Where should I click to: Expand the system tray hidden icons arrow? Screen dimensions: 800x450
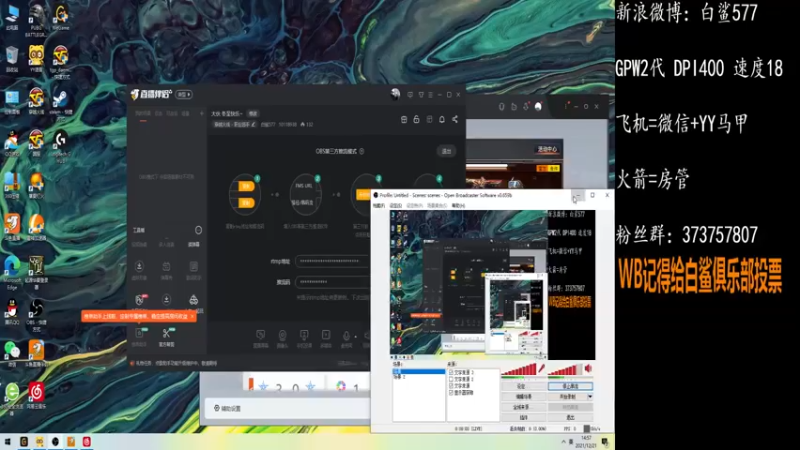[x=564, y=442]
